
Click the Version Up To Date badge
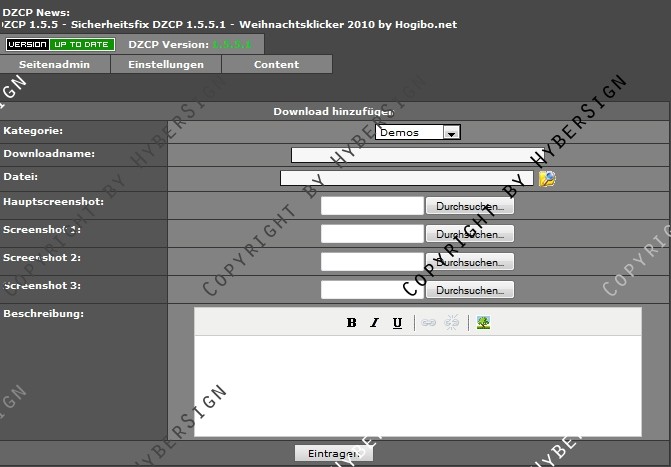60,45
